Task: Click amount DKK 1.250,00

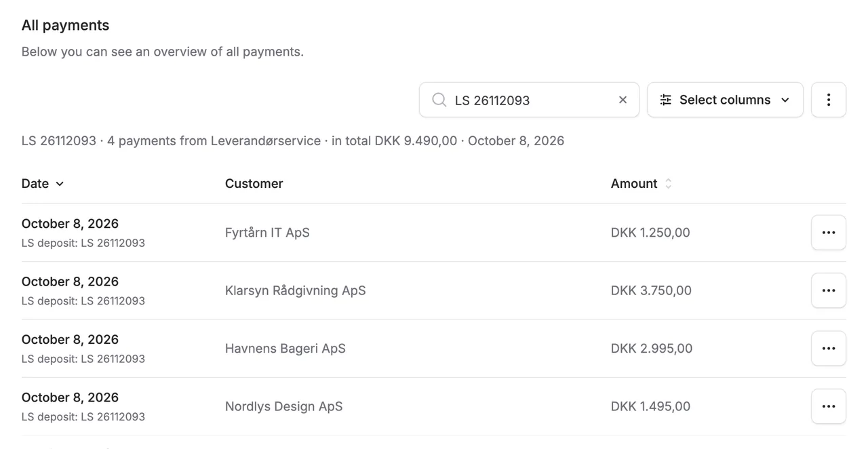Action: click(x=650, y=233)
